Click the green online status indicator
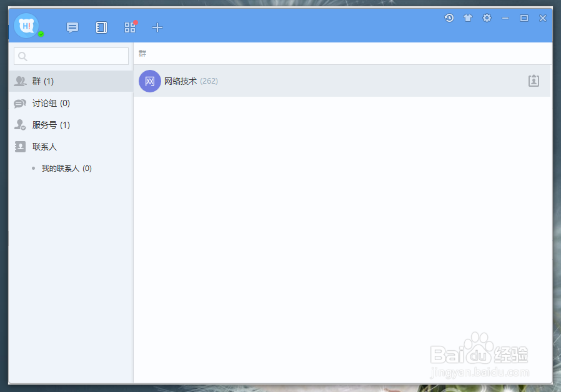Viewport: 561px width, 392px height. [41, 34]
